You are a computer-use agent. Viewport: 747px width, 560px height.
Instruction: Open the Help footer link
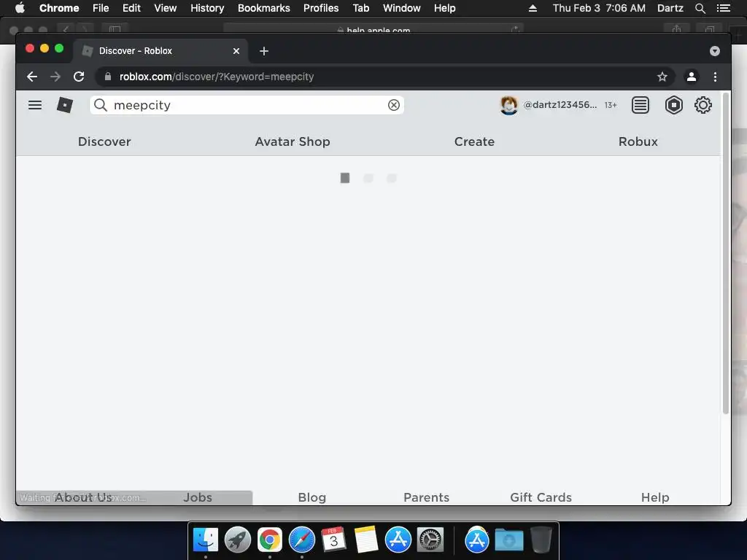click(655, 497)
